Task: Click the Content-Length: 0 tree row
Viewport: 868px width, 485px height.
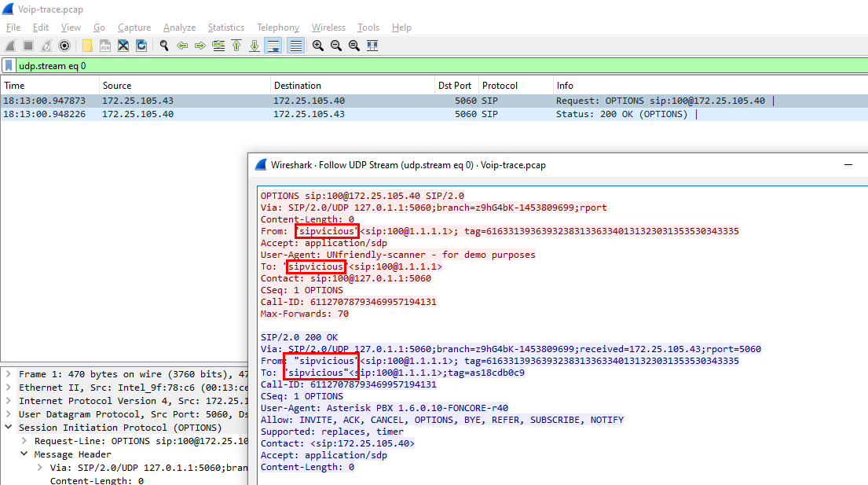Action: pyautogui.click(x=97, y=480)
